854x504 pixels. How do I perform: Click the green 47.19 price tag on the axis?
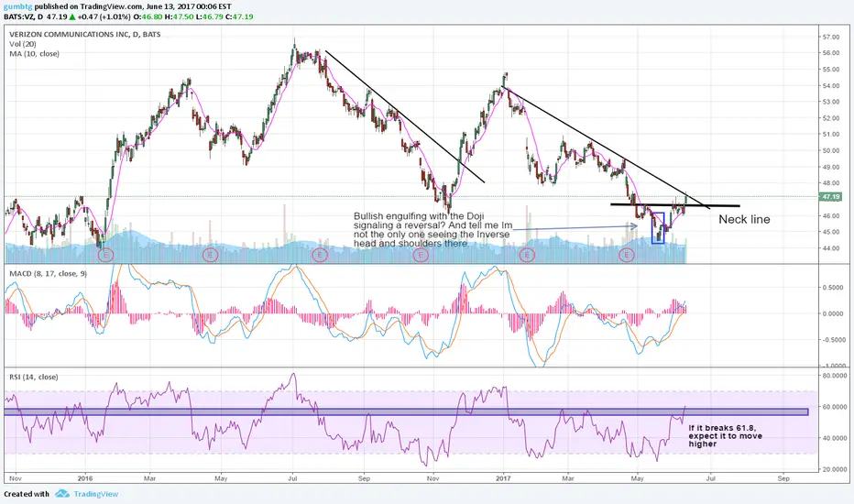click(x=830, y=197)
